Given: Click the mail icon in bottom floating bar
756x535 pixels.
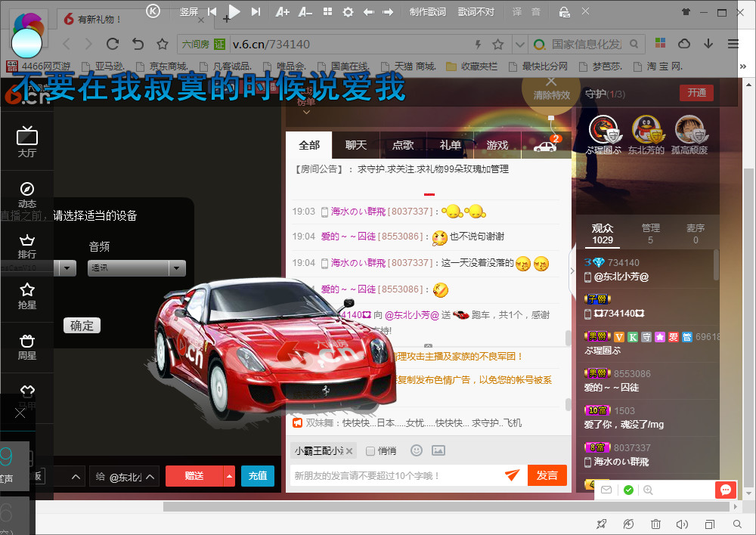Looking at the screenshot, I should [x=606, y=490].
